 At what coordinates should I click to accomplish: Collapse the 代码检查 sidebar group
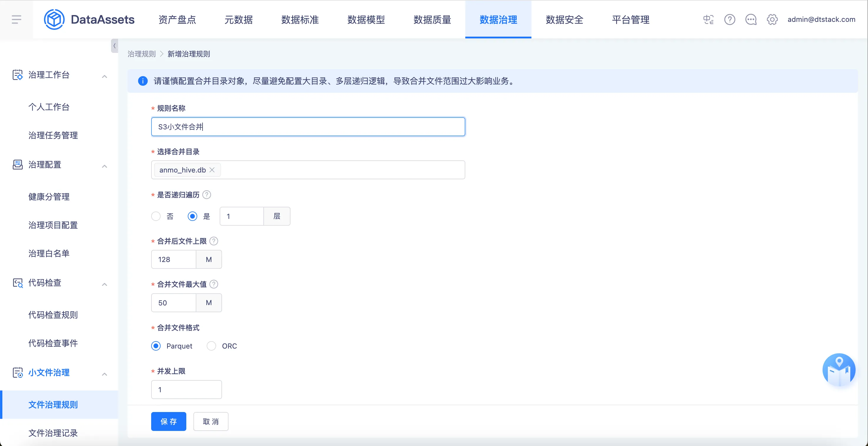[105, 284]
